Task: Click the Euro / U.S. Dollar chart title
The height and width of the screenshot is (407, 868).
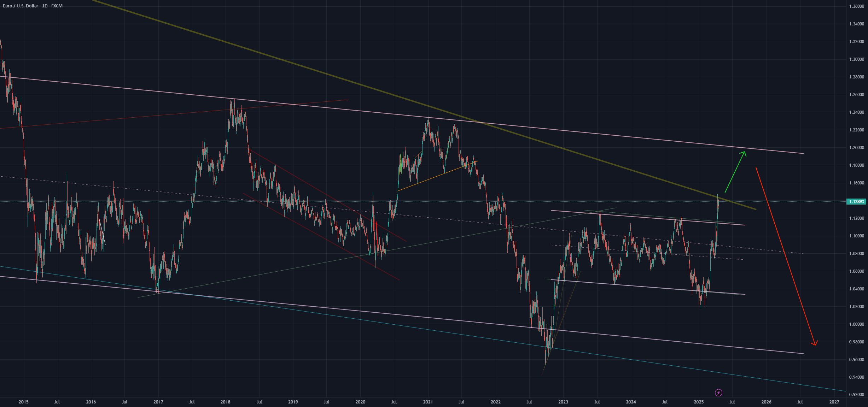Action: (x=33, y=6)
